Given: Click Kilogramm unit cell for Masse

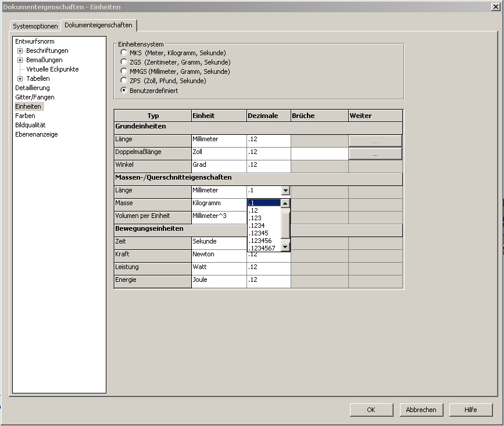Looking at the screenshot, I should point(219,205).
